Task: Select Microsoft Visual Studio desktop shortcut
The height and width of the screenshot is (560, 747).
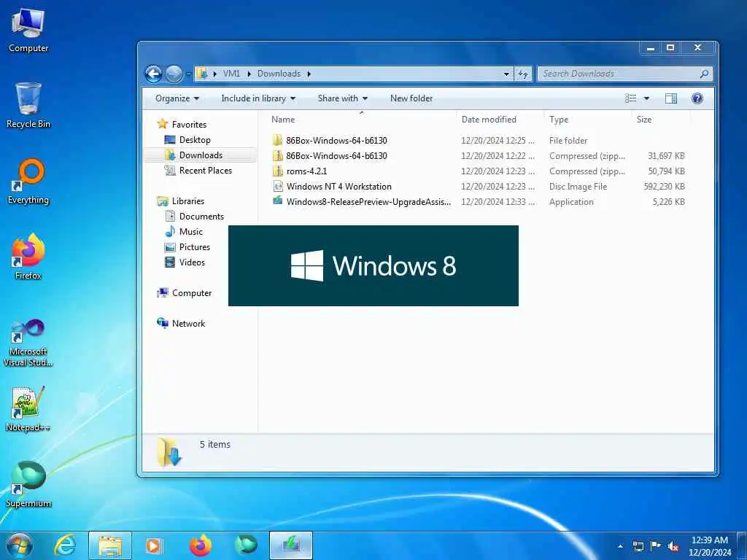Action: pyautogui.click(x=28, y=343)
